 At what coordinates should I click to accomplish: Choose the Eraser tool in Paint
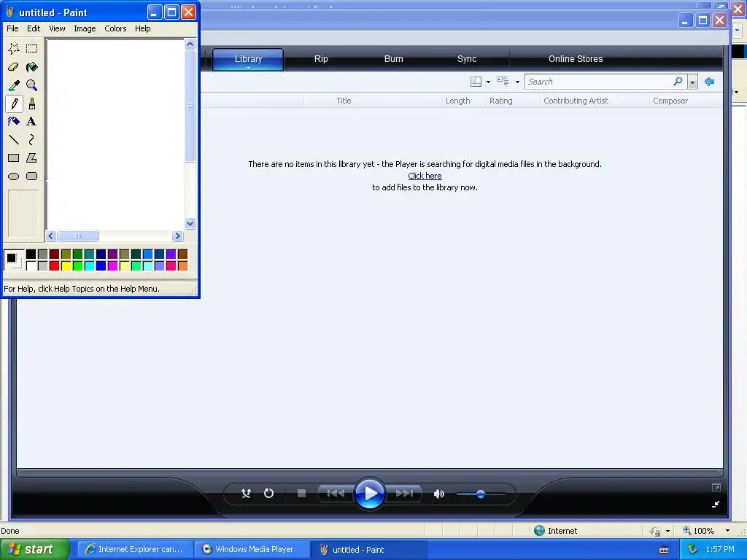tap(14, 66)
